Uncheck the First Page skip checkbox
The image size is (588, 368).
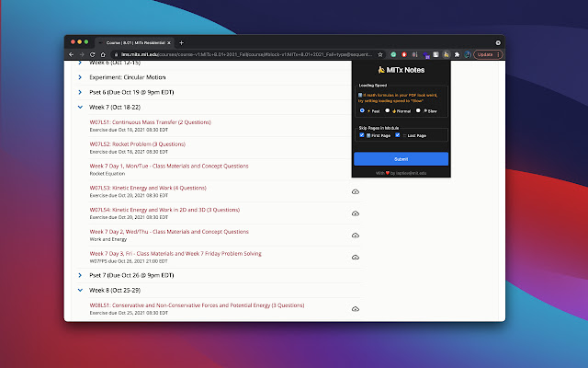(x=363, y=135)
